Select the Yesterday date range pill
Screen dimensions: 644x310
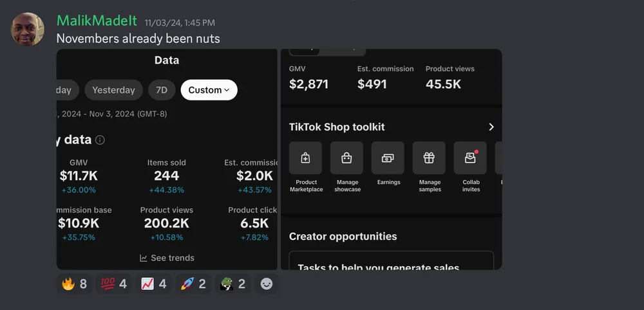[x=113, y=90]
